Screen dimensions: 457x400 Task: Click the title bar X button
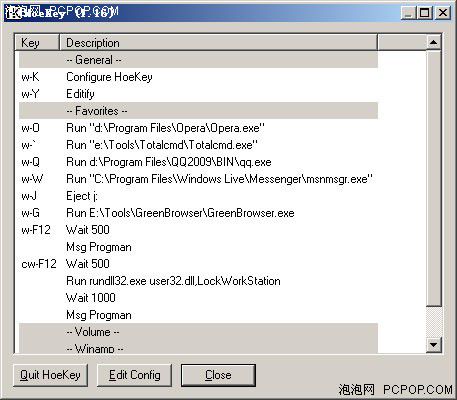[x=443, y=13]
